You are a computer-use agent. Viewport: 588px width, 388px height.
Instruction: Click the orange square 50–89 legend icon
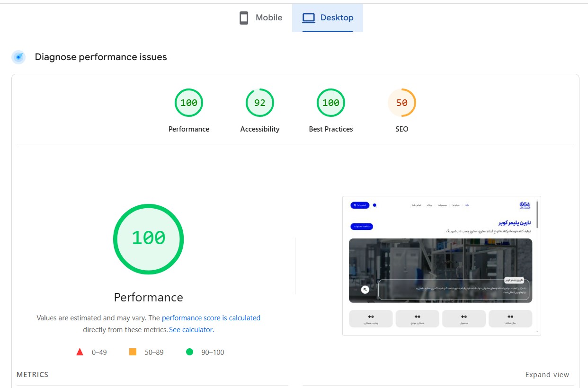pos(133,352)
